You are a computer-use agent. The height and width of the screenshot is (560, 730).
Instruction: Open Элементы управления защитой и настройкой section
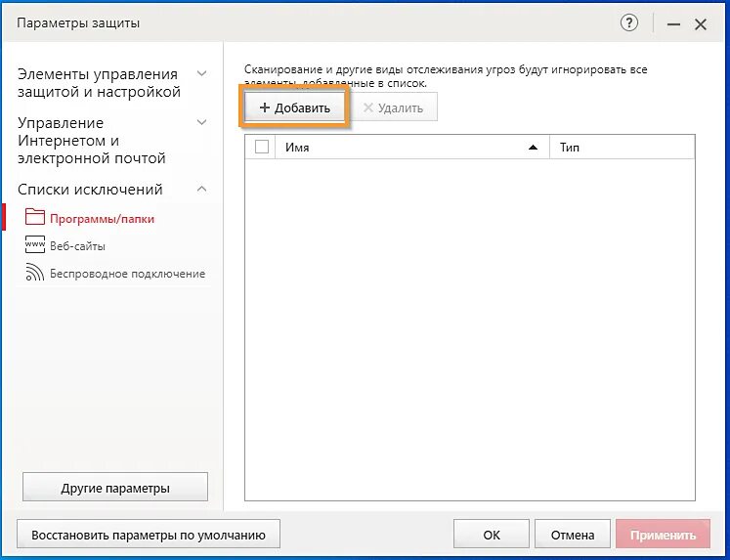pyautogui.click(x=99, y=83)
